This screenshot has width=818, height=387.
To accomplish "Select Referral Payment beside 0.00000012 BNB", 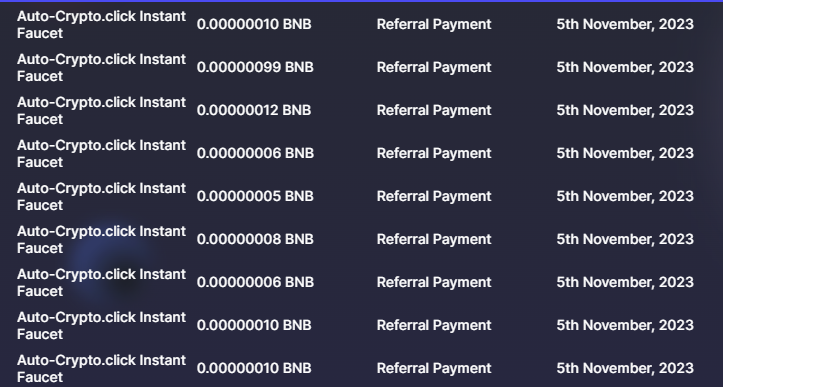I will point(434,111).
